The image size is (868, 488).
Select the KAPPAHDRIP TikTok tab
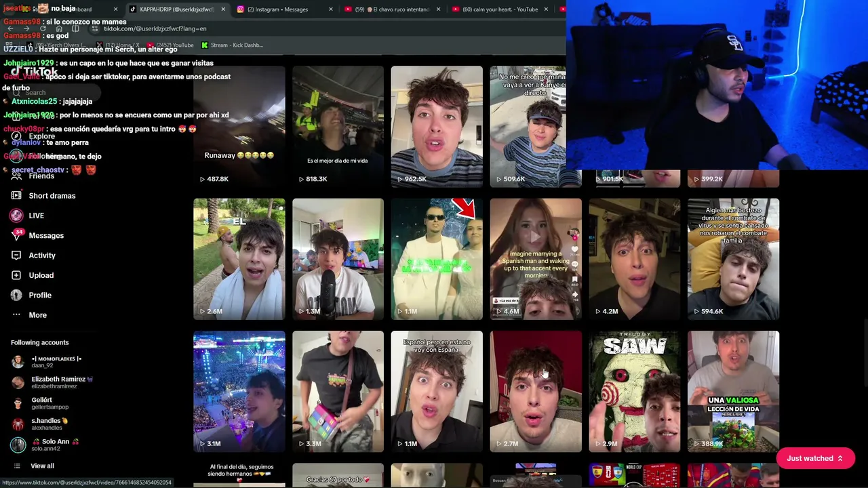(177, 9)
